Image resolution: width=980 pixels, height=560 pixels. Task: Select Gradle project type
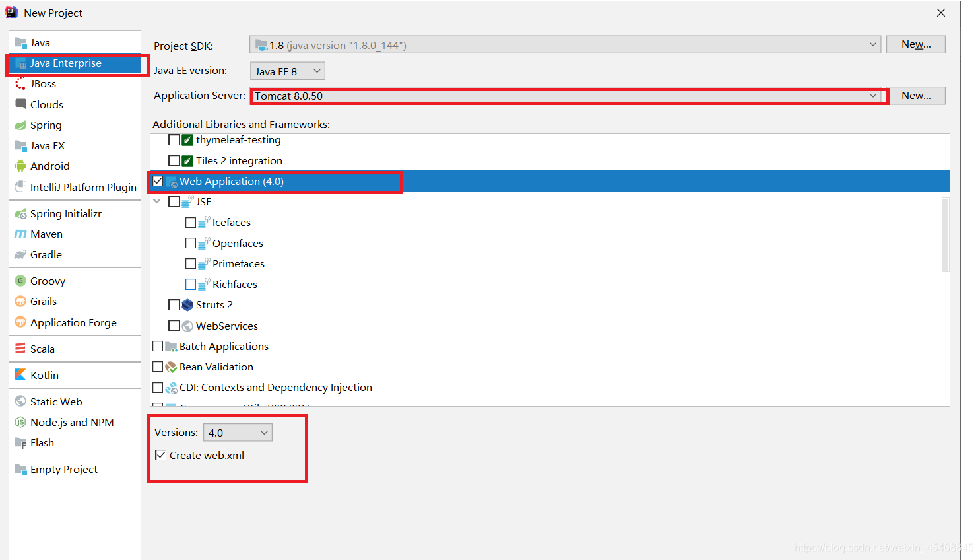75,255
